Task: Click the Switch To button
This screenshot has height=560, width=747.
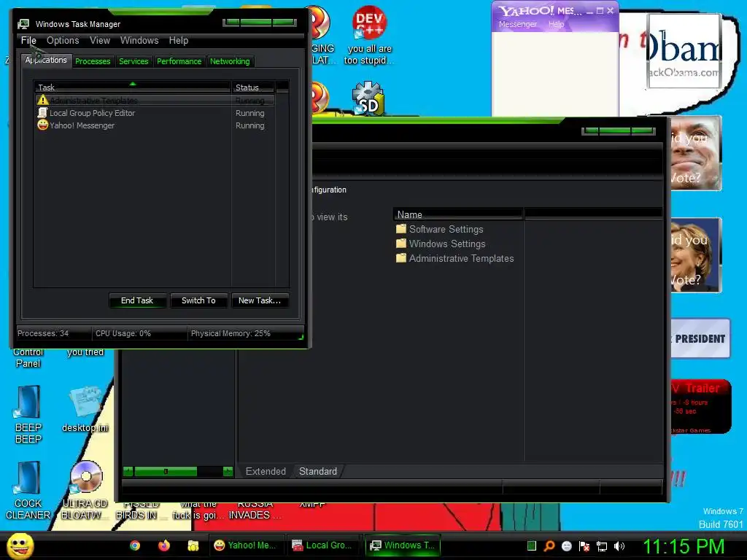Action: coord(198,300)
